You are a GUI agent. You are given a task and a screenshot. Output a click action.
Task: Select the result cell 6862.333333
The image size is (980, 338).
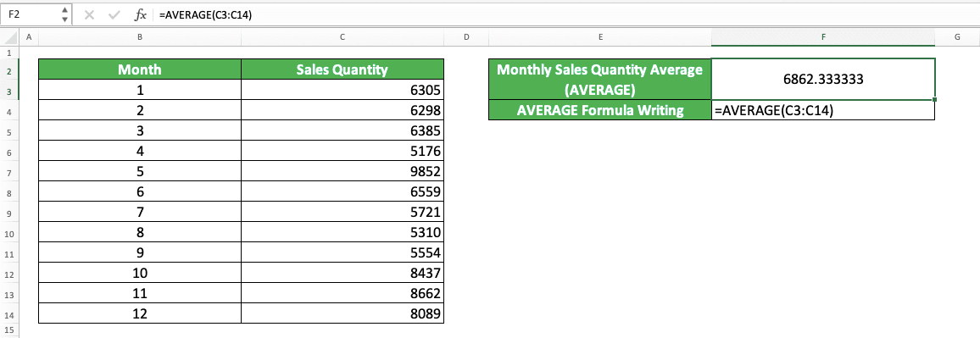[x=823, y=80]
